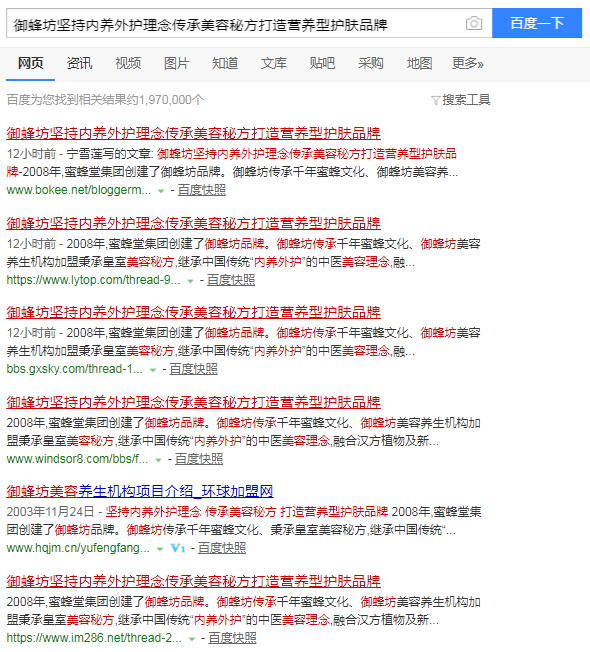Screen dimensions: 590x652
Task: Open result title above the lytop.com entry
Action: [193, 223]
